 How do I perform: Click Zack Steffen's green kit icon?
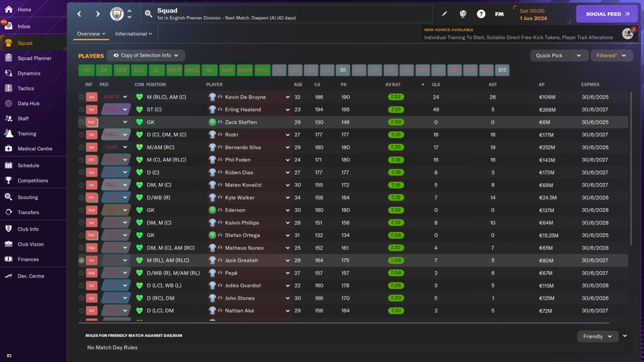pyautogui.click(x=212, y=122)
